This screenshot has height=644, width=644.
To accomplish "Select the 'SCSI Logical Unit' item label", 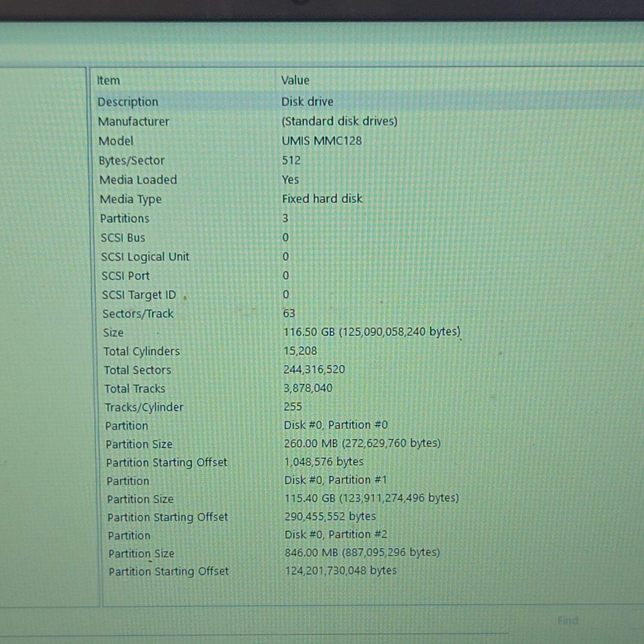I will click(x=145, y=257).
